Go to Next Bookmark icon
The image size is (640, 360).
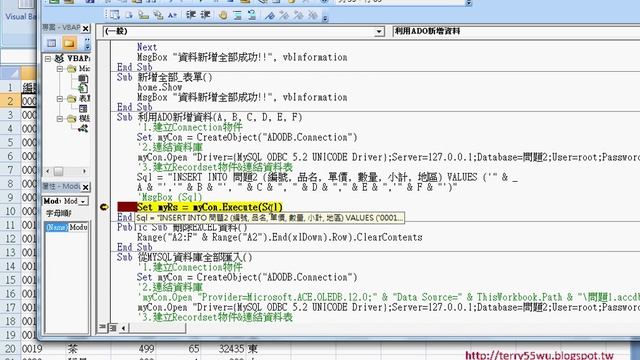click(x=284, y=15)
